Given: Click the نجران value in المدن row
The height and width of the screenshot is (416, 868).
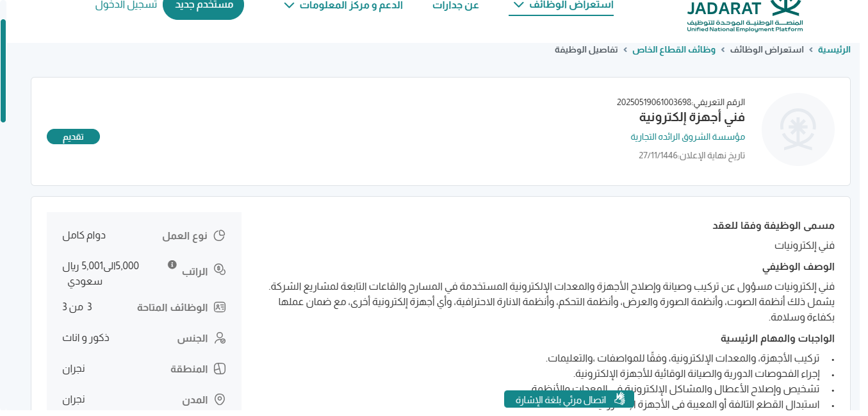Looking at the screenshot, I should [x=74, y=399].
